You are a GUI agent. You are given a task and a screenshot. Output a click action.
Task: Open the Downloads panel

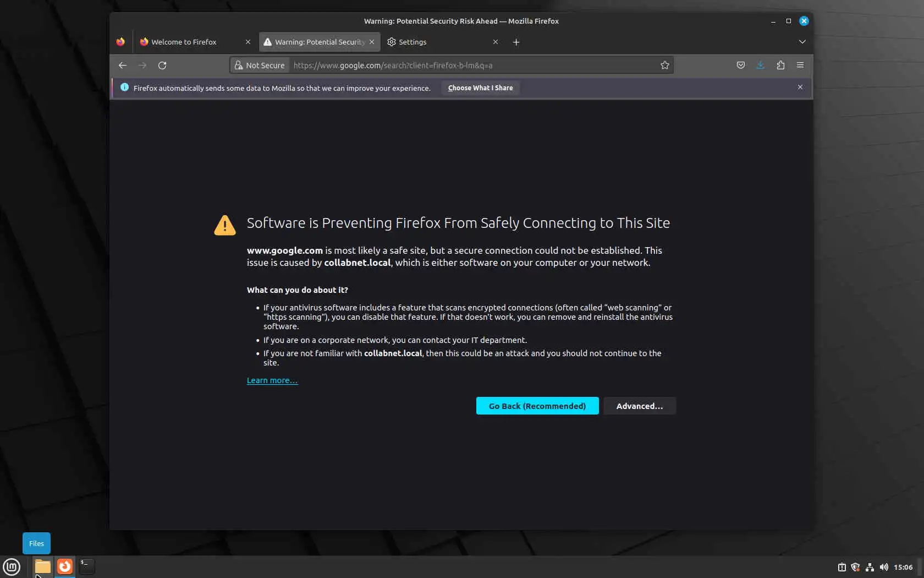pos(761,65)
